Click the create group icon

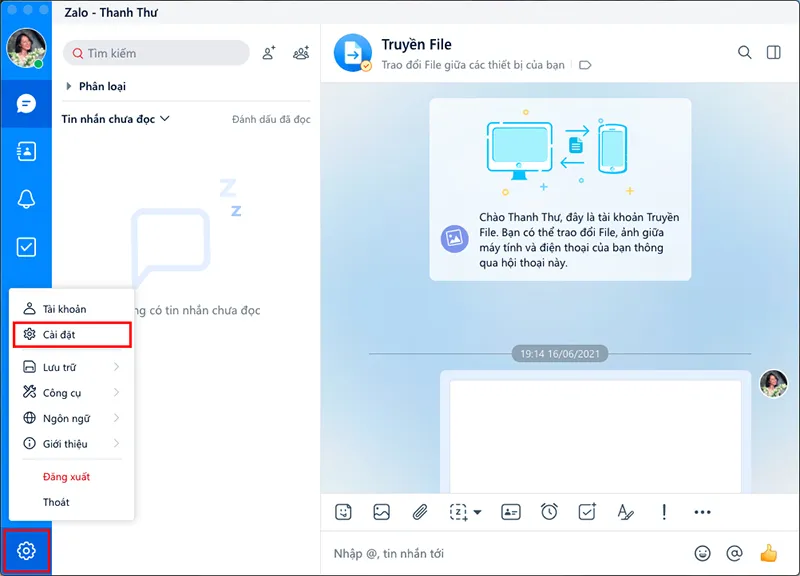point(300,53)
